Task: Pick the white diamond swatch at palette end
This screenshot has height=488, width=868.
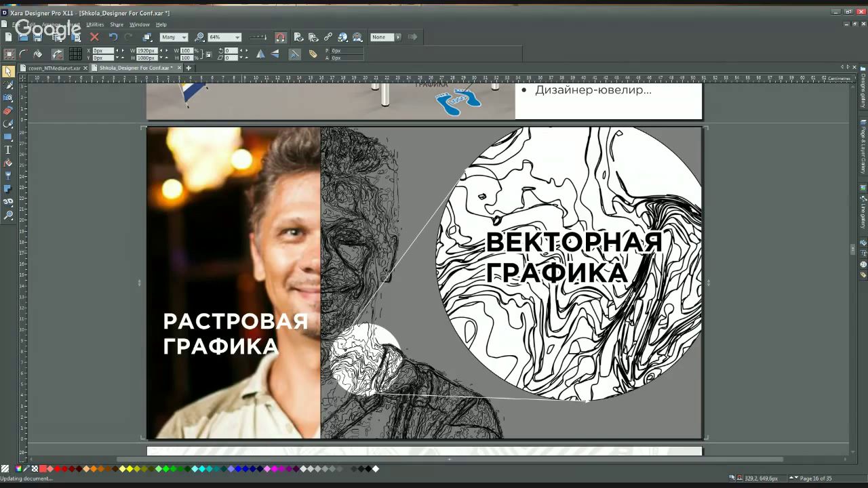Action: (x=376, y=468)
